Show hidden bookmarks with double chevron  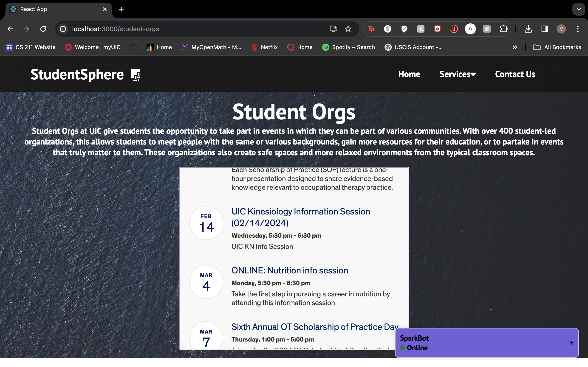click(515, 47)
